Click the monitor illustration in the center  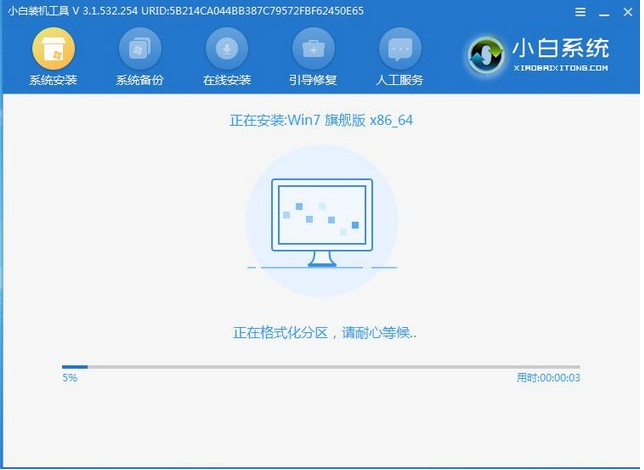coord(322,224)
